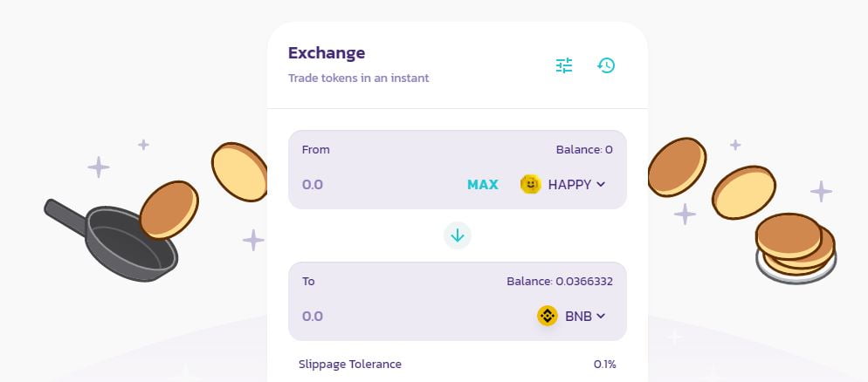The height and width of the screenshot is (382, 868).
Task: Open the recent transactions history icon
Action: point(606,65)
